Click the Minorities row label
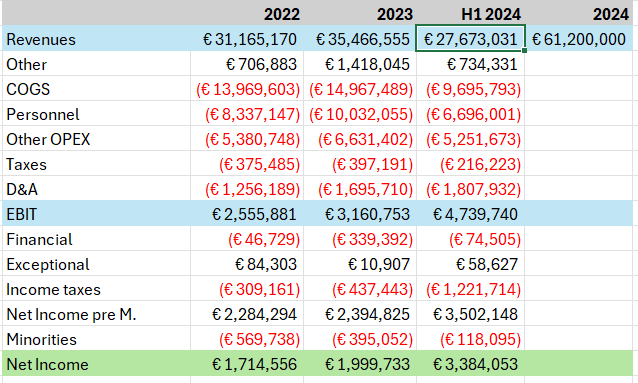The image size is (638, 383). point(42,339)
